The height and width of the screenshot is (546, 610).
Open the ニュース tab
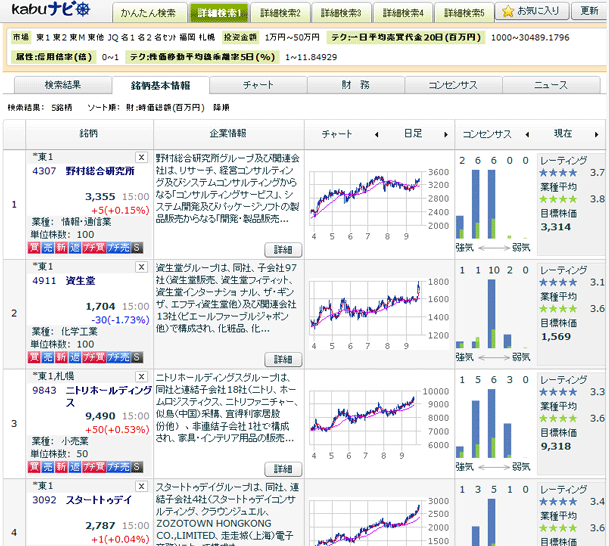tap(551, 85)
